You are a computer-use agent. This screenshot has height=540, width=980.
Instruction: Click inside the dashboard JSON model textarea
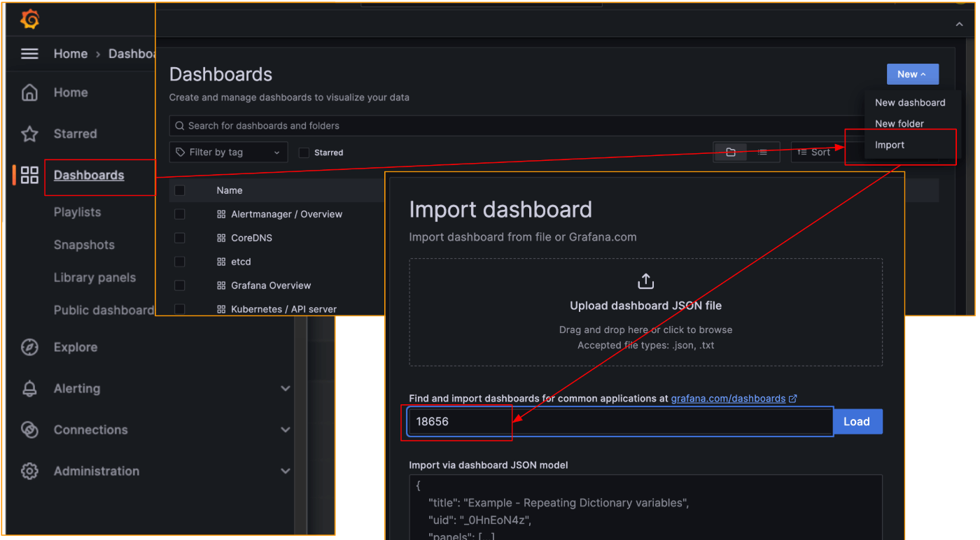click(x=645, y=507)
